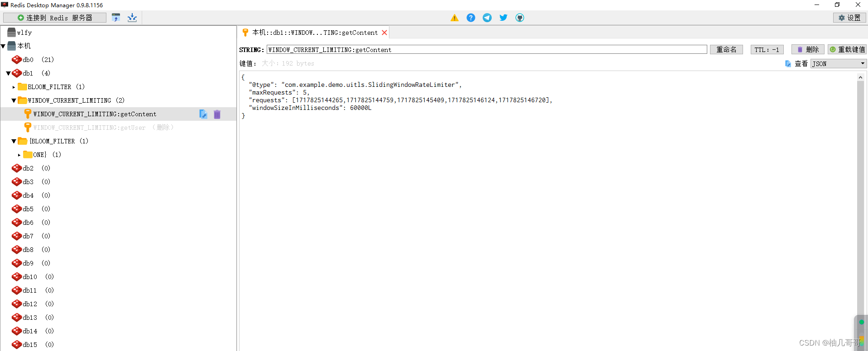Click the import connections icon
Viewport: 868px width, 351px height.
click(x=116, y=18)
